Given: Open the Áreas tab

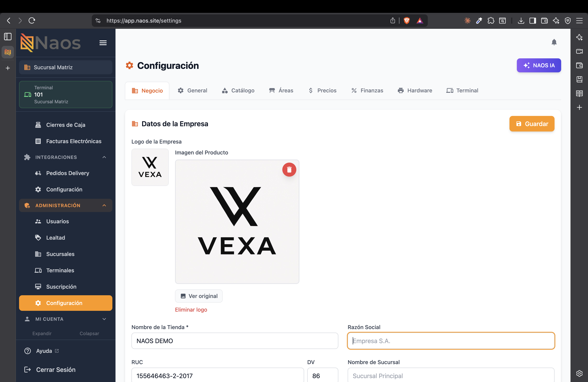Looking at the screenshot, I should [281, 90].
